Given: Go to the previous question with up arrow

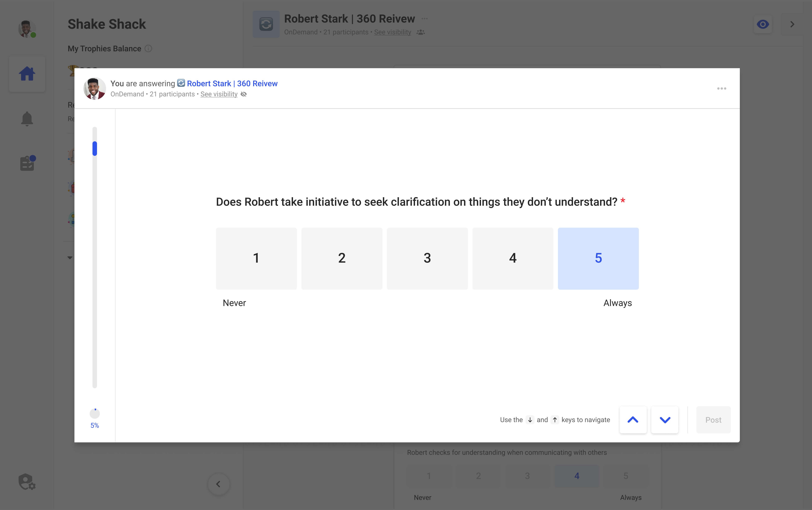Looking at the screenshot, I should (x=633, y=420).
